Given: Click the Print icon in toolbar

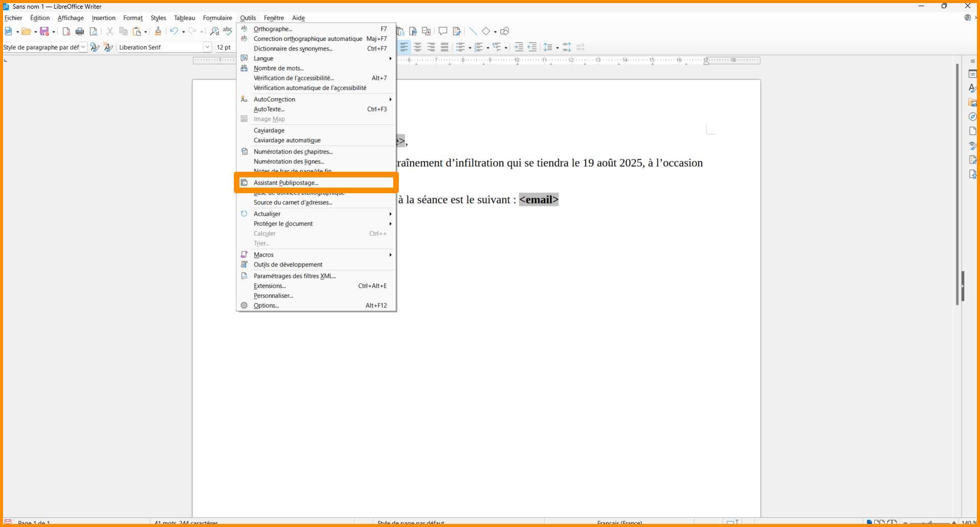Looking at the screenshot, I should click(80, 32).
